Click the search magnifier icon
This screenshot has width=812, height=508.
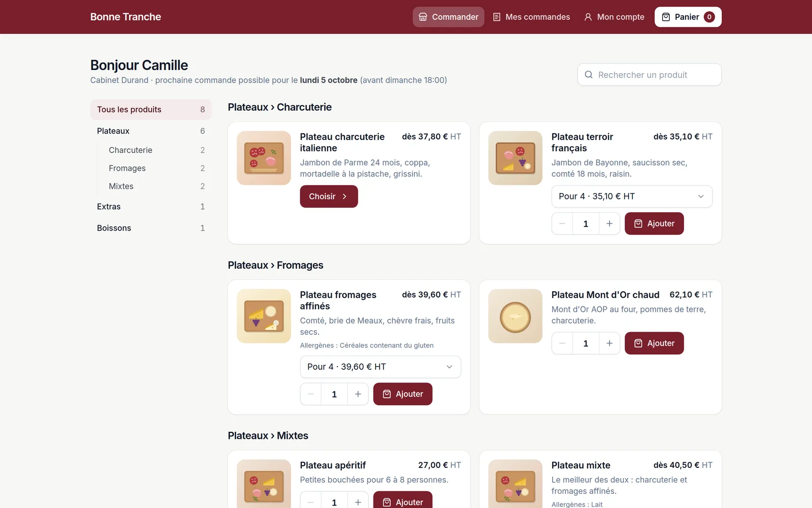(x=589, y=75)
